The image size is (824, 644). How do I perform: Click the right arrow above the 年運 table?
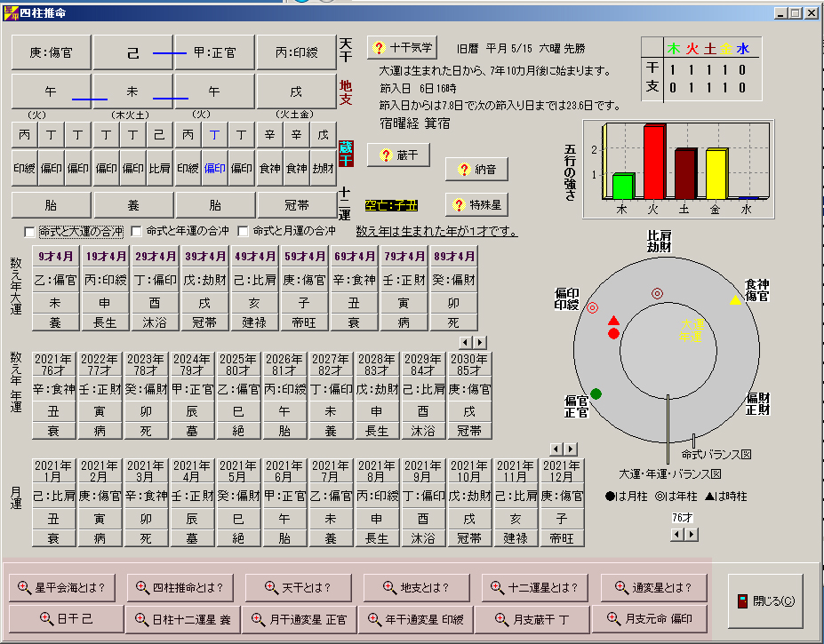coord(480,343)
